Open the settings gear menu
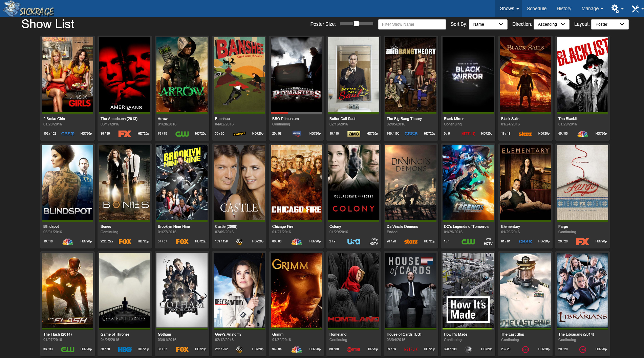This screenshot has height=358, width=644. point(617,9)
